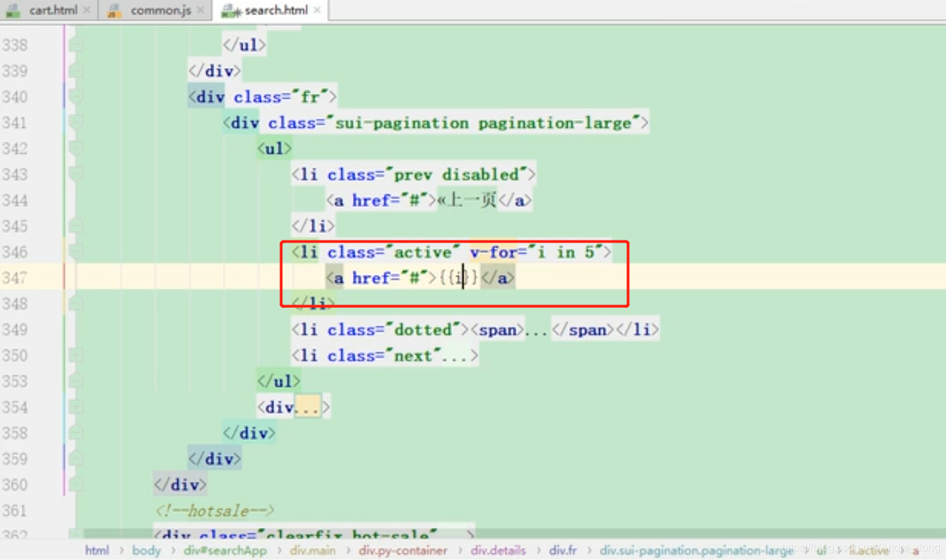Select div.main breadcrumb
946x560 pixels.
pyautogui.click(x=313, y=550)
